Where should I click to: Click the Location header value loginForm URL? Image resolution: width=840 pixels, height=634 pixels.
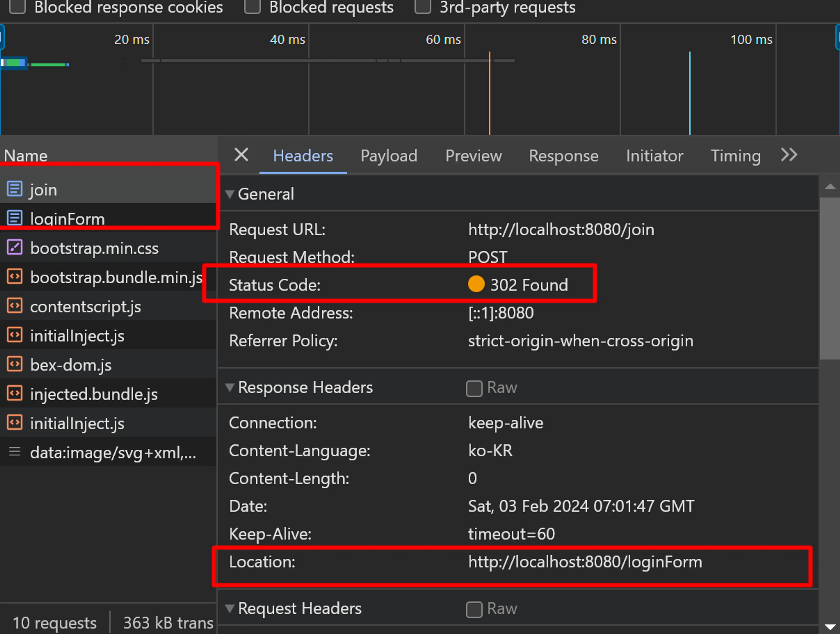(585, 562)
